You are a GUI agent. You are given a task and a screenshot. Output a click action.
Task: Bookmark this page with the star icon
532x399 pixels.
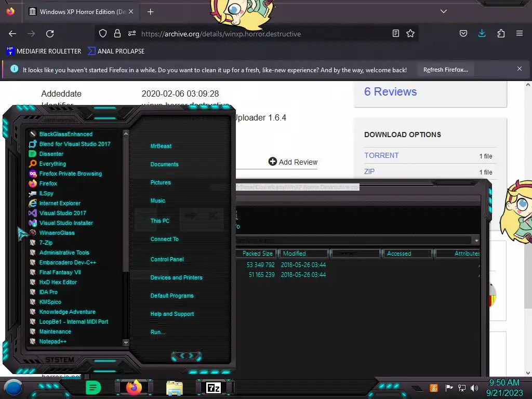[410, 33]
